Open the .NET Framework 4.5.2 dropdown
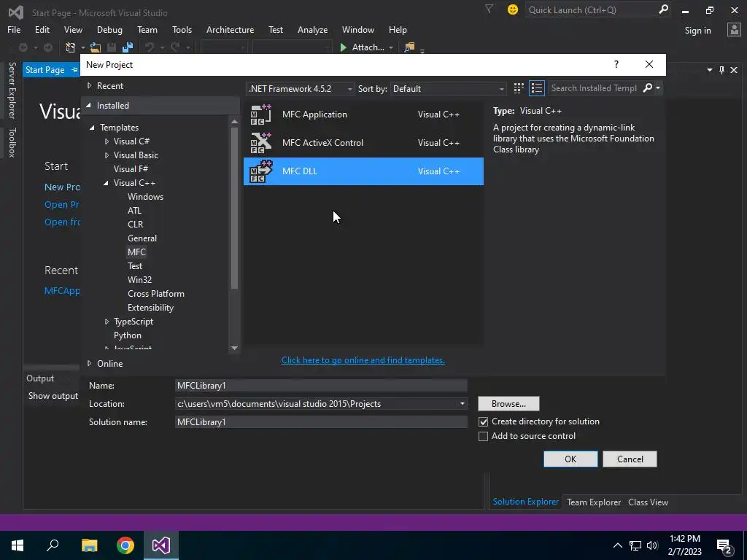Image resolution: width=747 pixels, height=560 pixels. point(301,88)
